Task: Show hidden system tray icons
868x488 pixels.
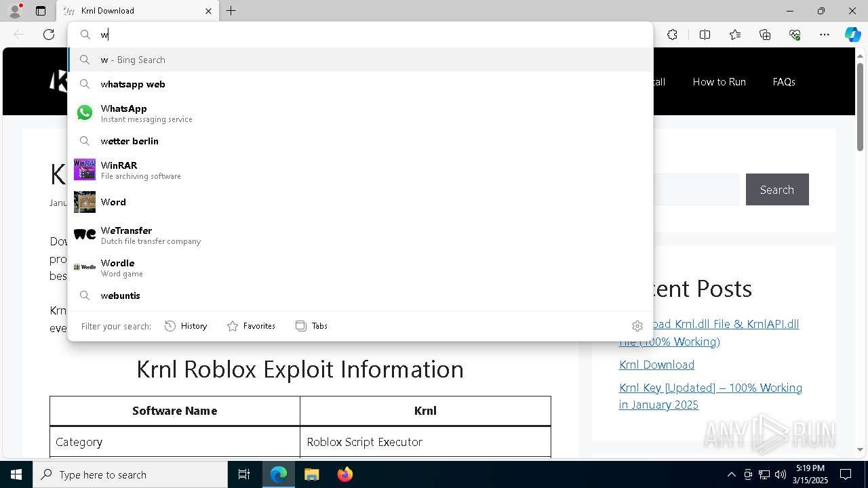Action: (x=731, y=474)
